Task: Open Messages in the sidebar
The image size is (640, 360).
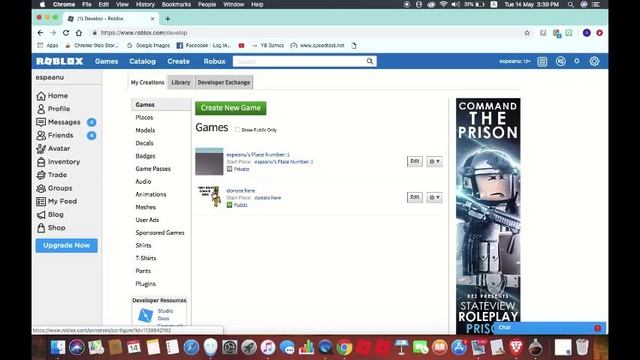Action: [58, 122]
